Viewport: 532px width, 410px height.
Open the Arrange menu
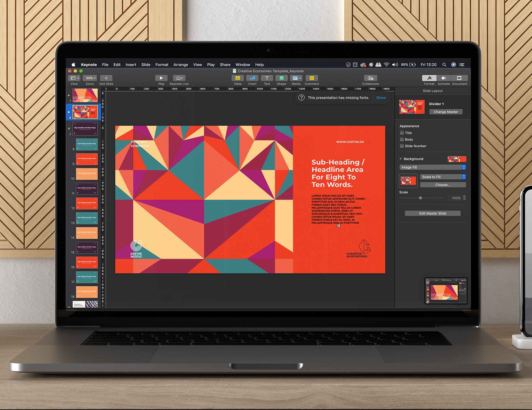pos(181,65)
